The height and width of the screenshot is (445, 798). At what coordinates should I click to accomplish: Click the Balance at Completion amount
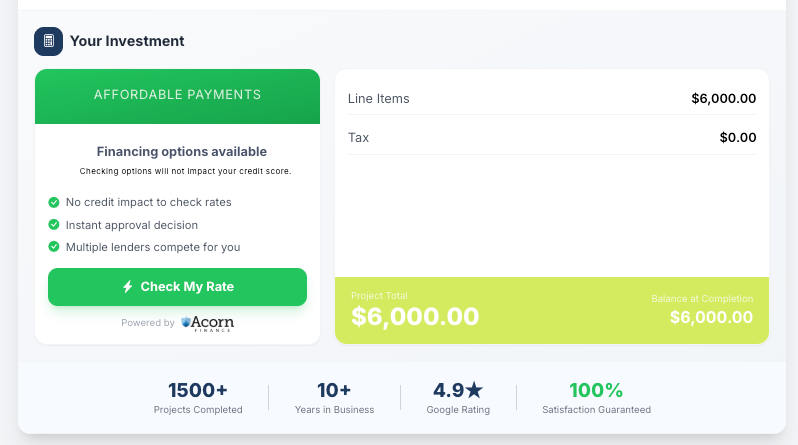(x=711, y=318)
